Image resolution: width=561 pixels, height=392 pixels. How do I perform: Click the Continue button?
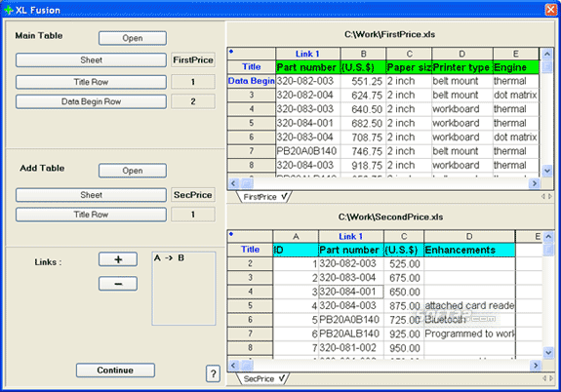pos(115,371)
